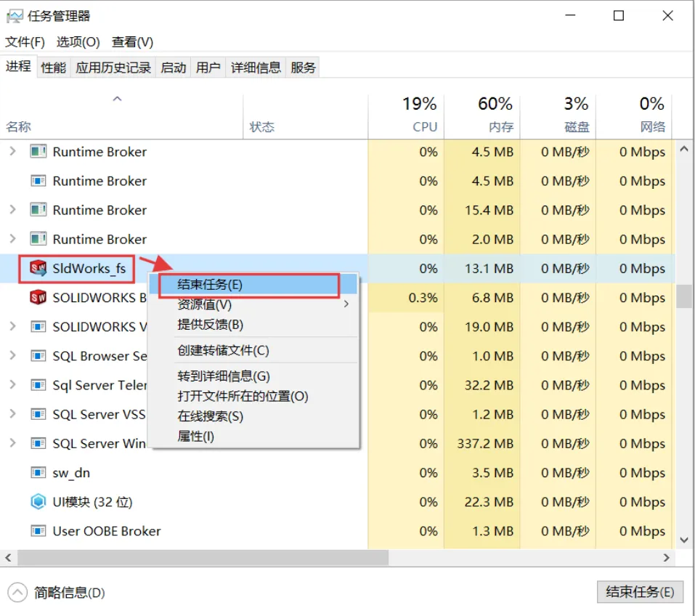Expand the Runtime Broker 2.0 MB row

(13, 239)
